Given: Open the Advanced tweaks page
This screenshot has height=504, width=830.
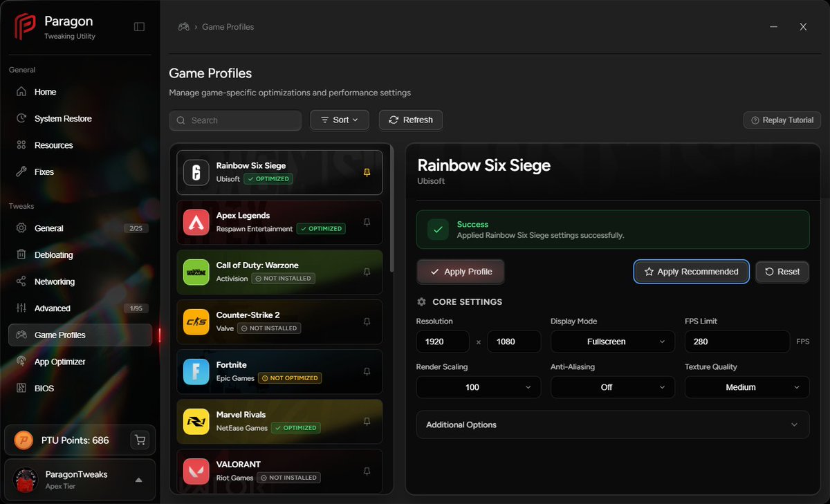Looking at the screenshot, I should [x=80, y=308].
